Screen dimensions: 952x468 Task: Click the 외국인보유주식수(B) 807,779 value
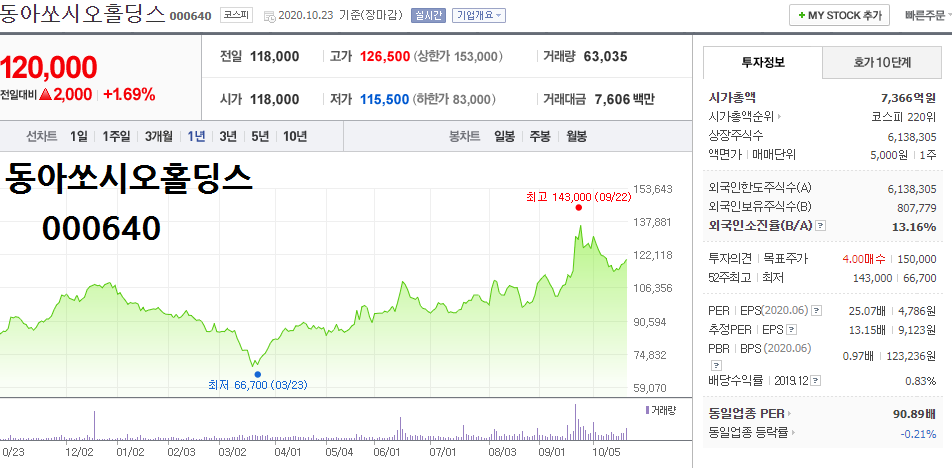[x=917, y=208]
